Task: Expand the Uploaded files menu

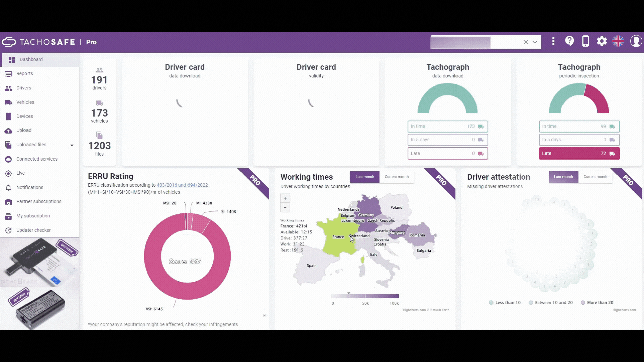Action: (x=72, y=144)
